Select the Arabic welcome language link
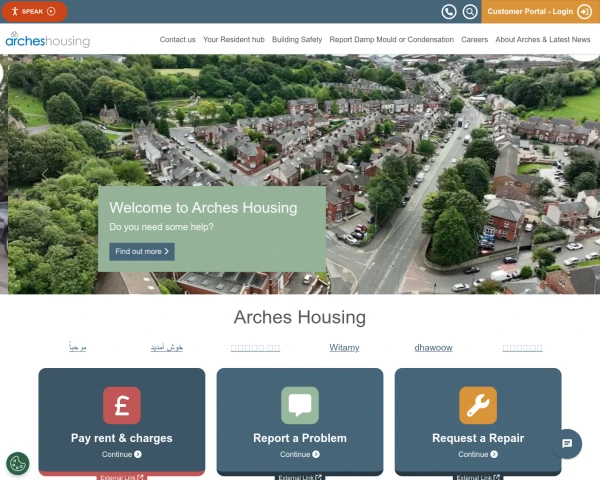This screenshot has width=600, height=480. 78,348
